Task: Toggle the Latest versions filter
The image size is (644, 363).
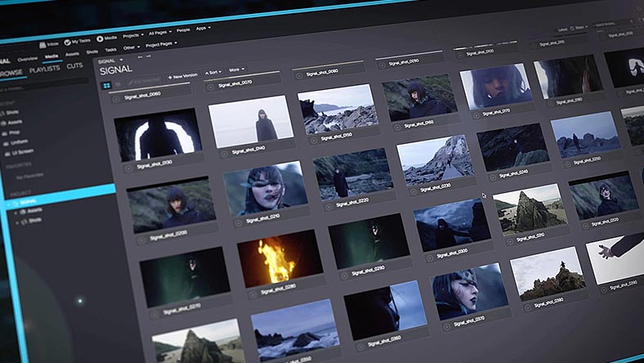Action: [x=562, y=29]
